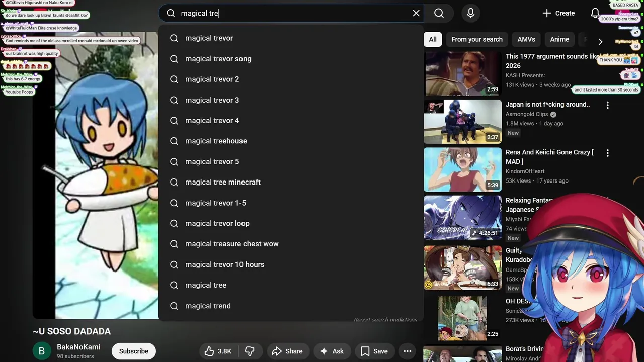The image size is (644, 362).
Task: Choose suggestion "magical trevor loop"
Action: click(291, 223)
